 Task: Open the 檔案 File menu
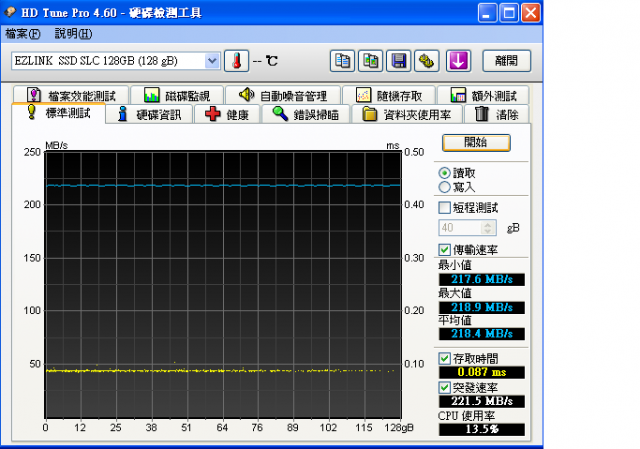(x=23, y=34)
